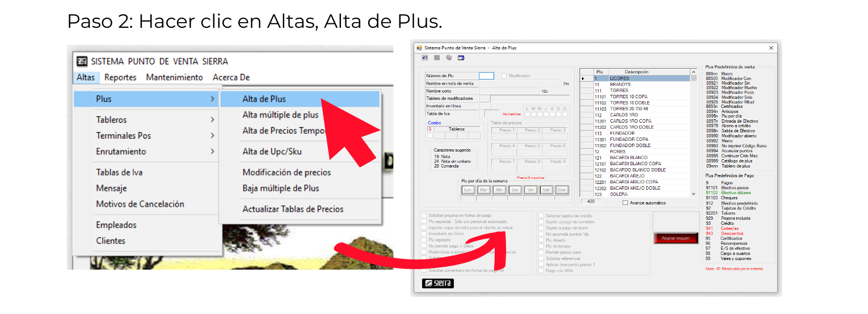Screen dimensions: 868x314
Task: Select Alta de Upc/Sku menu entry
Action: pos(272,152)
